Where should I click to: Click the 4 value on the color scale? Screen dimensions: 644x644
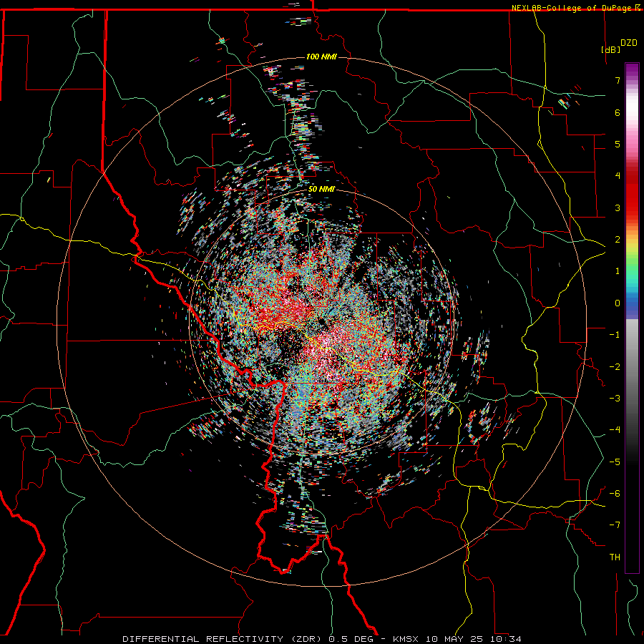(x=618, y=176)
